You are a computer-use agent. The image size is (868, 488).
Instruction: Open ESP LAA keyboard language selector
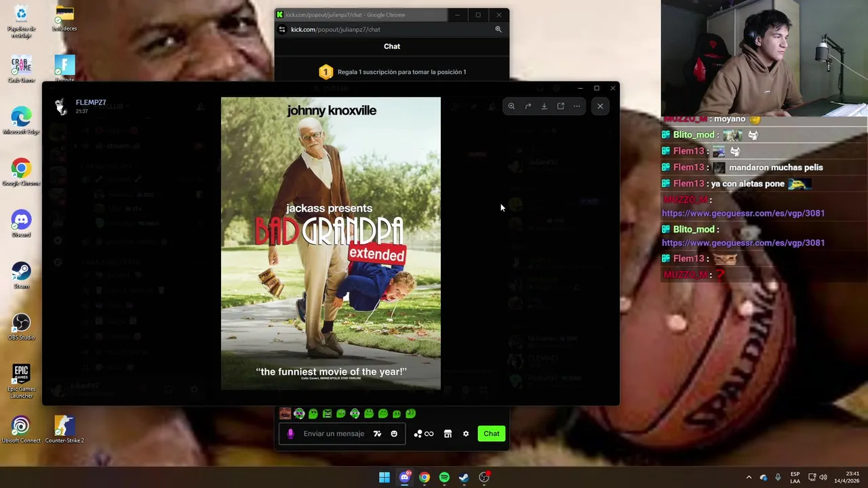795,477
